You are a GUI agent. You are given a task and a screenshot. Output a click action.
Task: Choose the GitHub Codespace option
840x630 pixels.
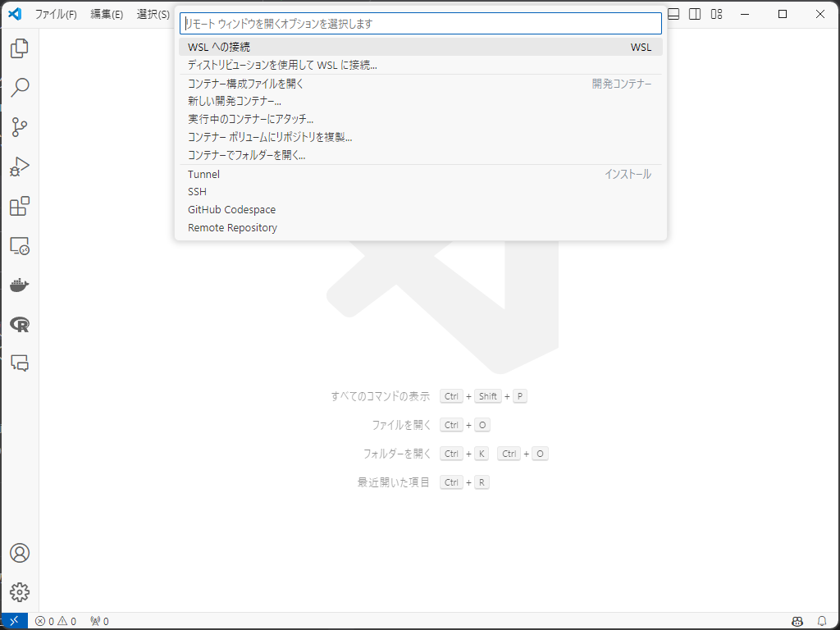232,210
